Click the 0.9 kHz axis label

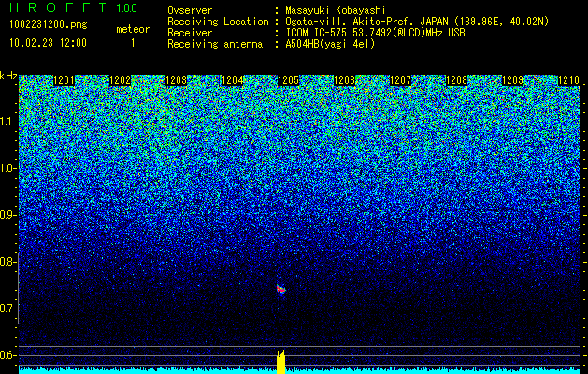[x=7, y=215]
